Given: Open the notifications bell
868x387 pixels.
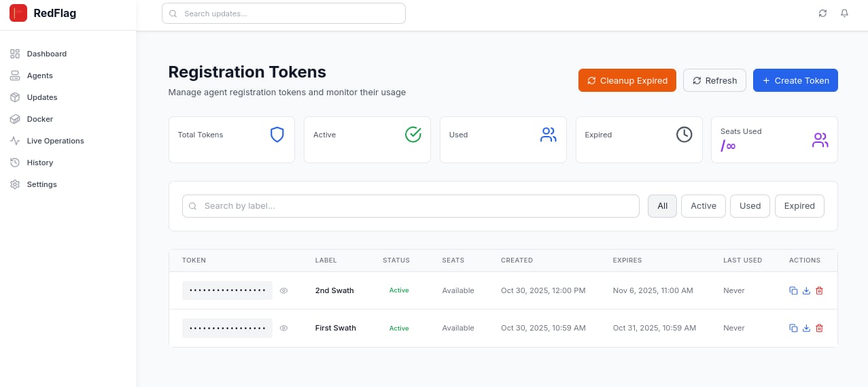Looking at the screenshot, I should (x=844, y=14).
